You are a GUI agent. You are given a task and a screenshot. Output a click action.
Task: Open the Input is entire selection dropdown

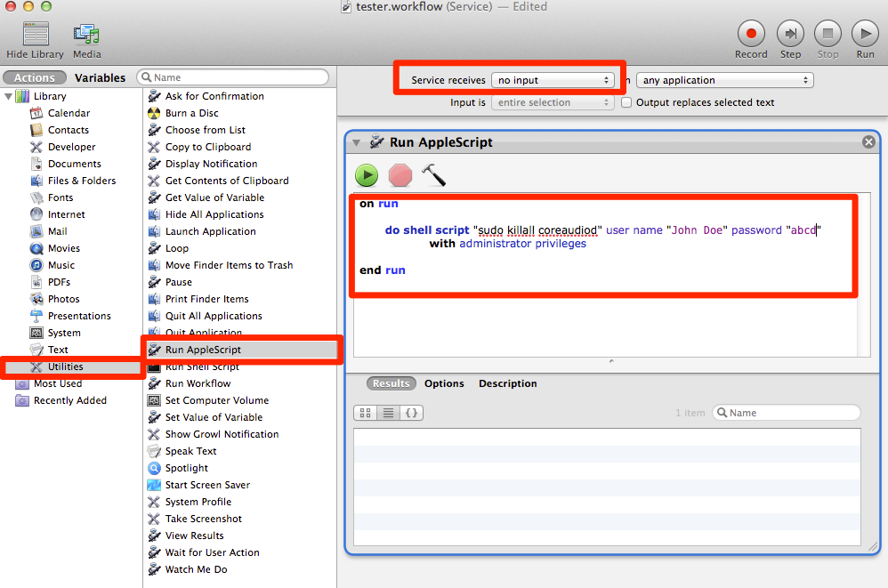(x=553, y=102)
